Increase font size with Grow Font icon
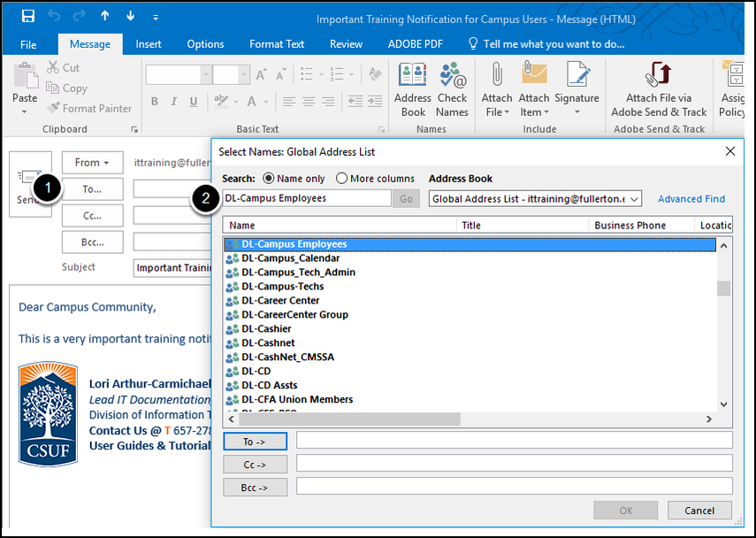Image resolution: width=756 pixels, height=538 pixels. click(x=262, y=75)
